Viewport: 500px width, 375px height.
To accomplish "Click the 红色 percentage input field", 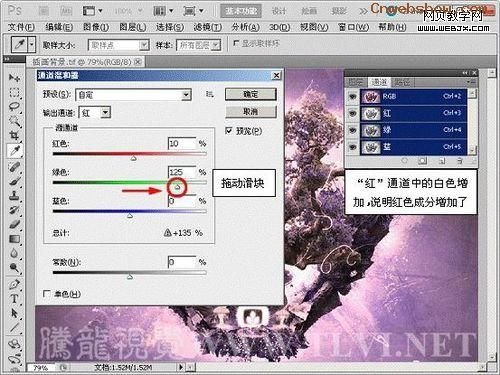I will point(182,144).
